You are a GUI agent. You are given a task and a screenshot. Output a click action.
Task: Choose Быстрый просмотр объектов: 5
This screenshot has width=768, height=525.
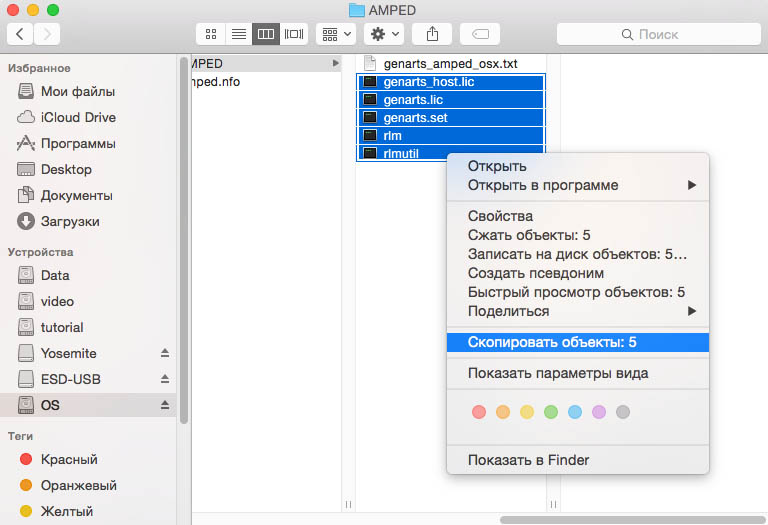[578, 292]
